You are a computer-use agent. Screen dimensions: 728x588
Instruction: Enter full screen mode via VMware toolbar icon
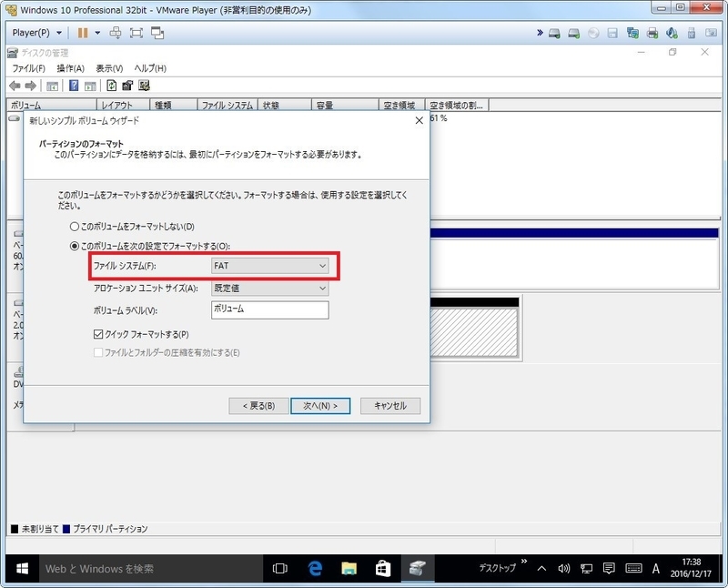[x=136, y=33]
